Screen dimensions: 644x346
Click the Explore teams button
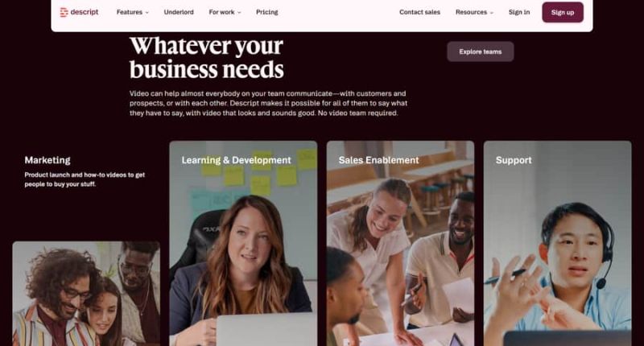(481, 51)
